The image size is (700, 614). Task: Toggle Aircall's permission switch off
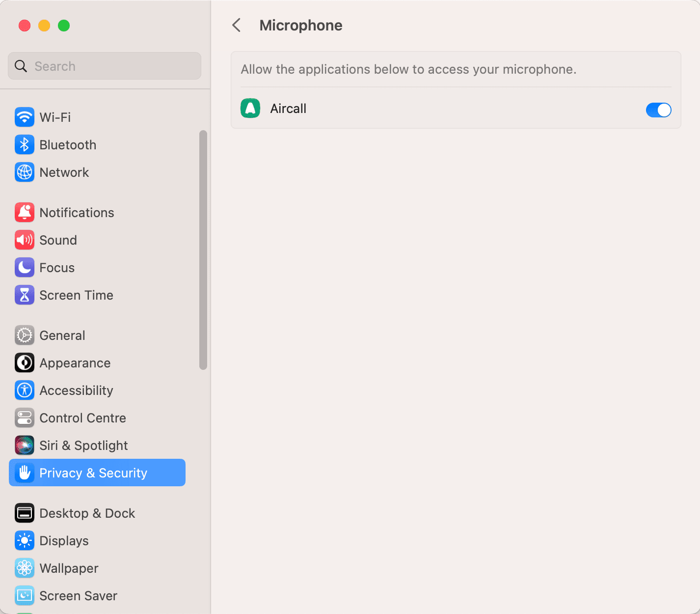coord(658,110)
